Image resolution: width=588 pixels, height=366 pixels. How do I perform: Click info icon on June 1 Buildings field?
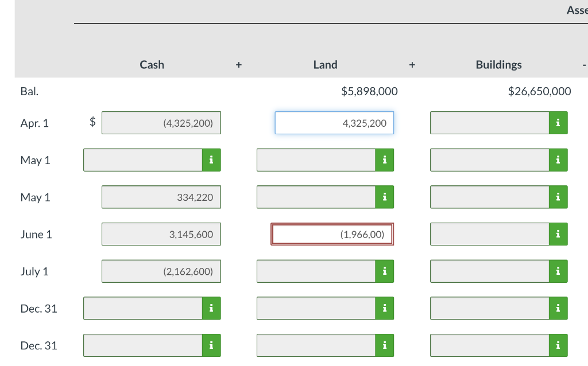click(558, 234)
